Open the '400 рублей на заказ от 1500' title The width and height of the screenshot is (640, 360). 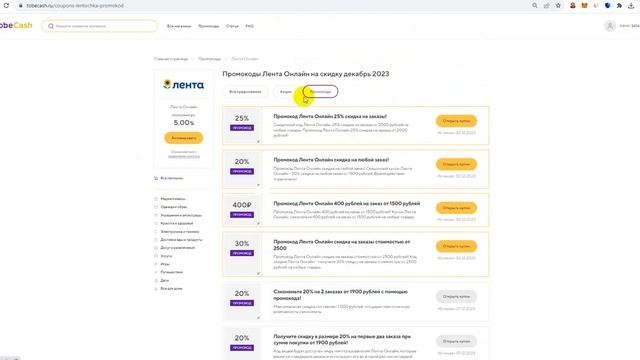(347, 204)
